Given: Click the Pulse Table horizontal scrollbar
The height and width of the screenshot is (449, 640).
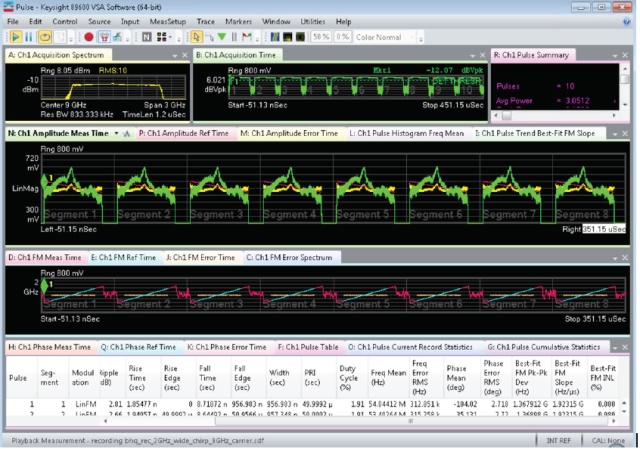Looking at the screenshot, I should coord(359,421).
